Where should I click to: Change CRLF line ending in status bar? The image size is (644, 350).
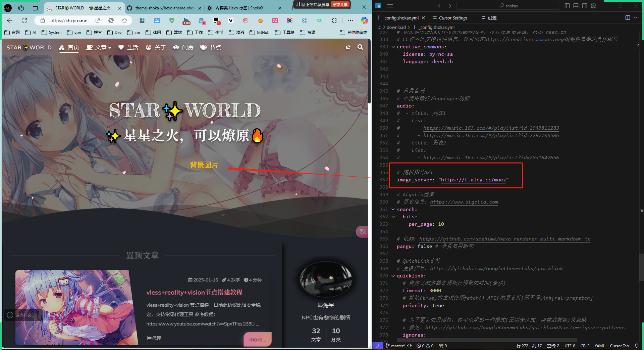click(x=585, y=346)
